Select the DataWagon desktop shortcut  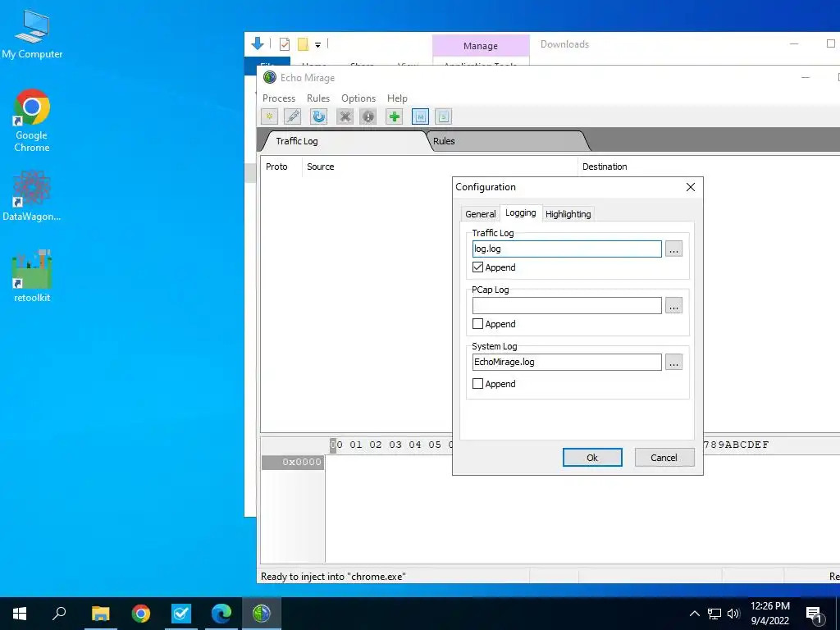32,196
